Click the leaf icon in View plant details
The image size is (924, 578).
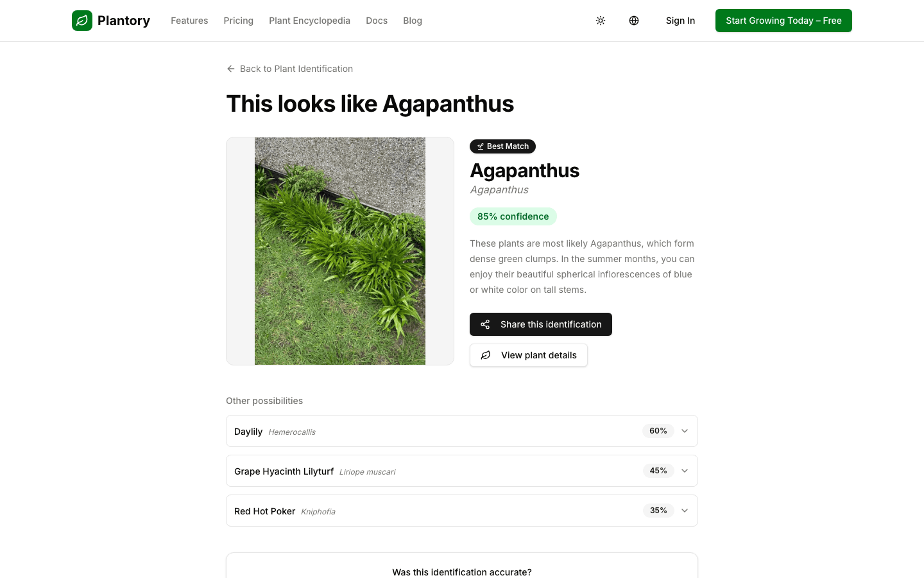(x=486, y=355)
